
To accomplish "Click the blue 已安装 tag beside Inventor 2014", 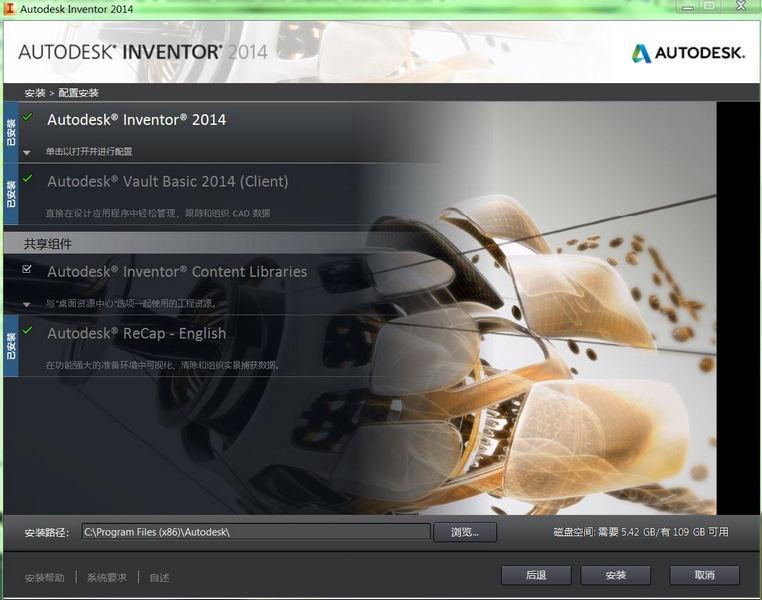I will pyautogui.click(x=11, y=131).
